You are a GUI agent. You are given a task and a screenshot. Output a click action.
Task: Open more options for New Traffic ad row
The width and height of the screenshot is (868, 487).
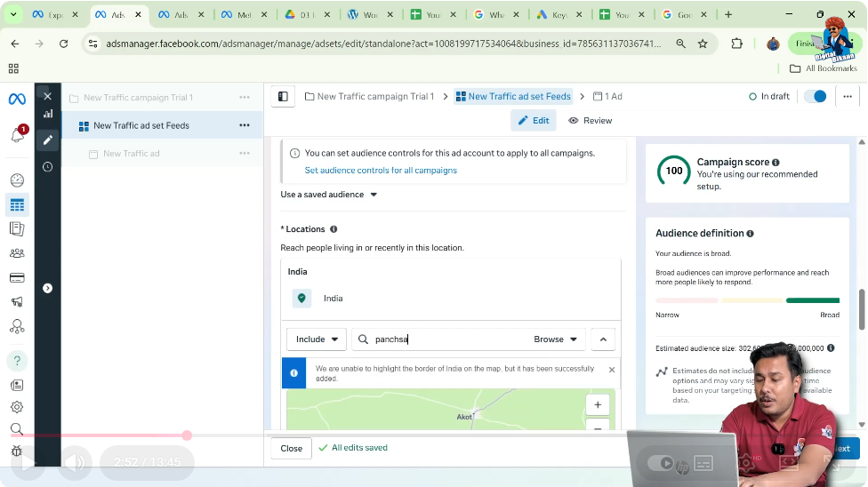(x=244, y=153)
